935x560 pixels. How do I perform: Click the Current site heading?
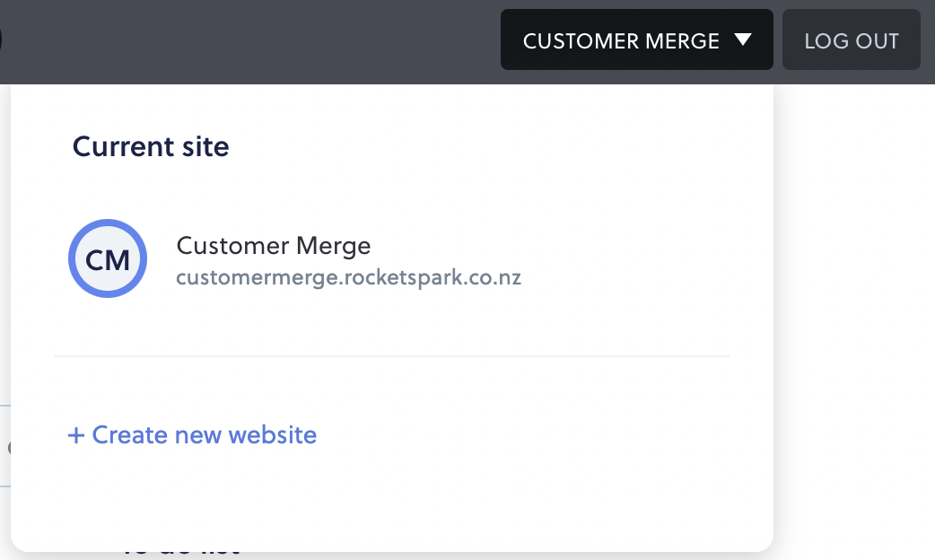[x=151, y=146]
